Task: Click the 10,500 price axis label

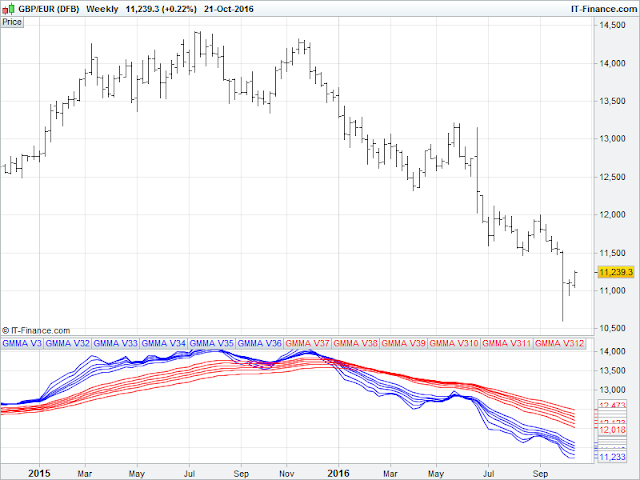Action: pos(612,328)
